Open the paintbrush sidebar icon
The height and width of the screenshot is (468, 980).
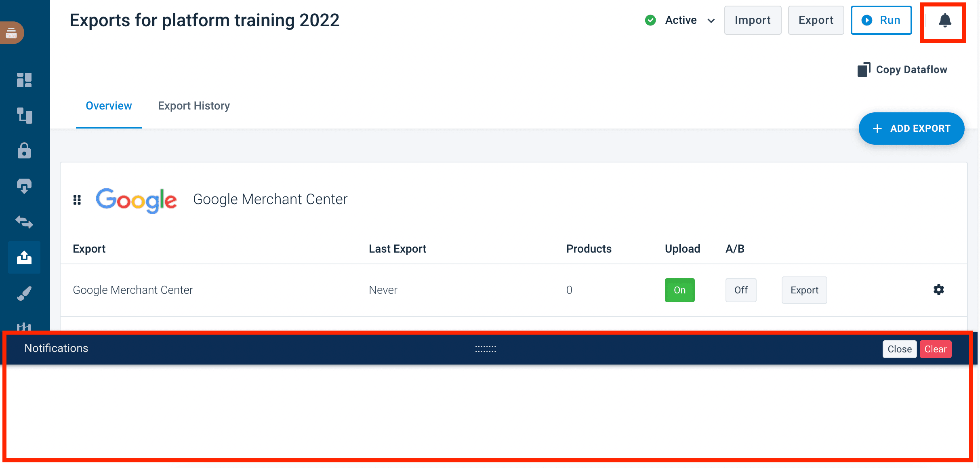point(24,293)
